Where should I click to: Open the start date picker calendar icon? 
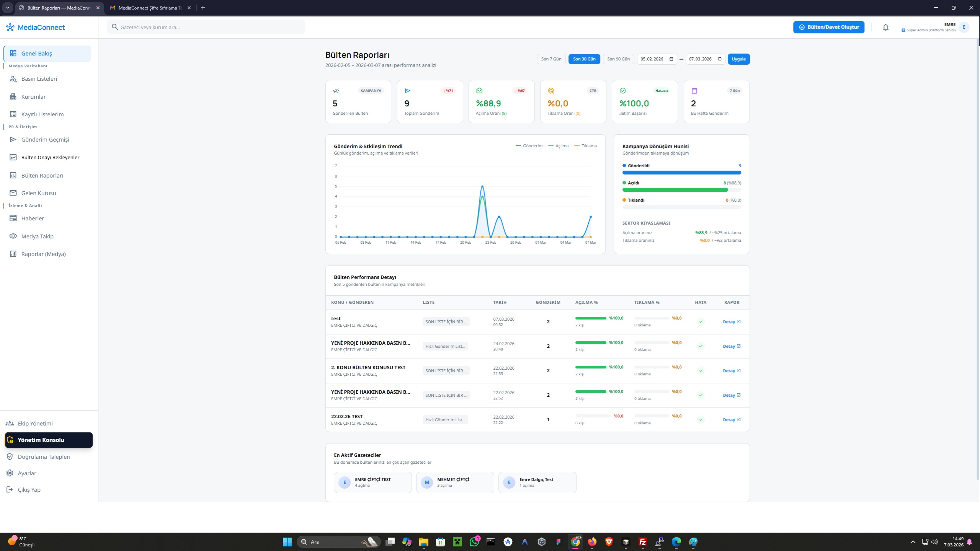coord(671,59)
